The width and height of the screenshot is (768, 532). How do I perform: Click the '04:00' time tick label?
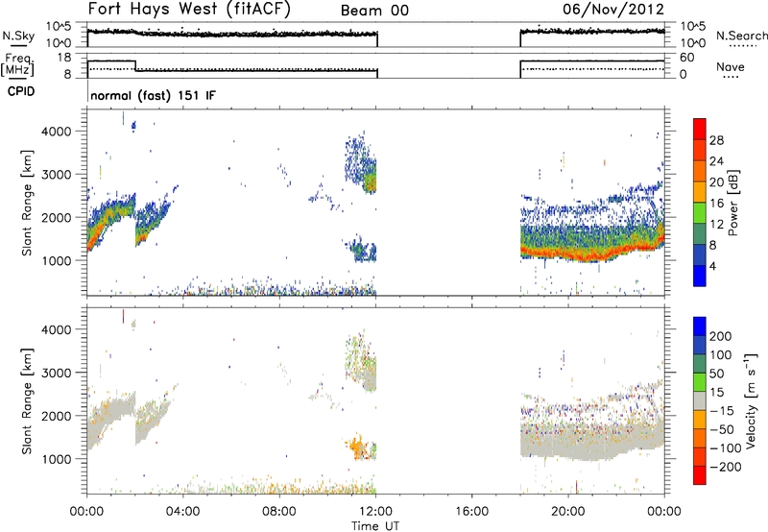182,512
